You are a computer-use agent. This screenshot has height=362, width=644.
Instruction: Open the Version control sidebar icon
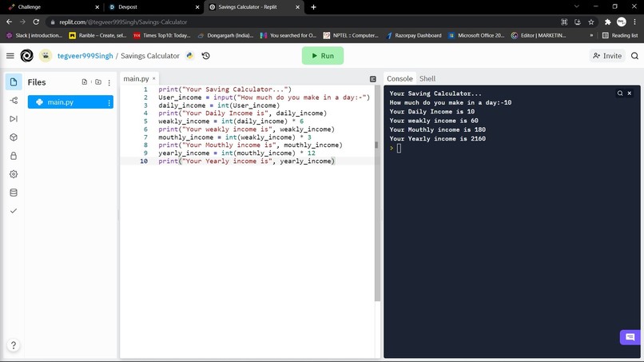click(x=14, y=100)
